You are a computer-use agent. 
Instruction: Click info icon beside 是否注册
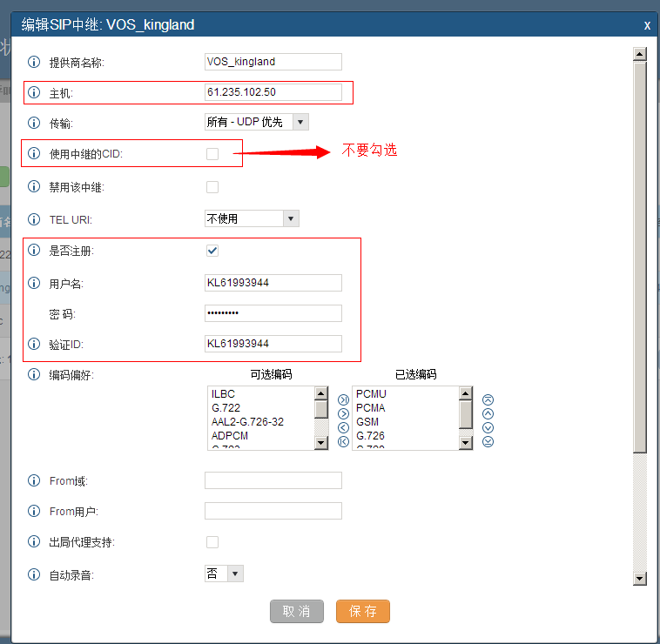pyautogui.click(x=35, y=251)
